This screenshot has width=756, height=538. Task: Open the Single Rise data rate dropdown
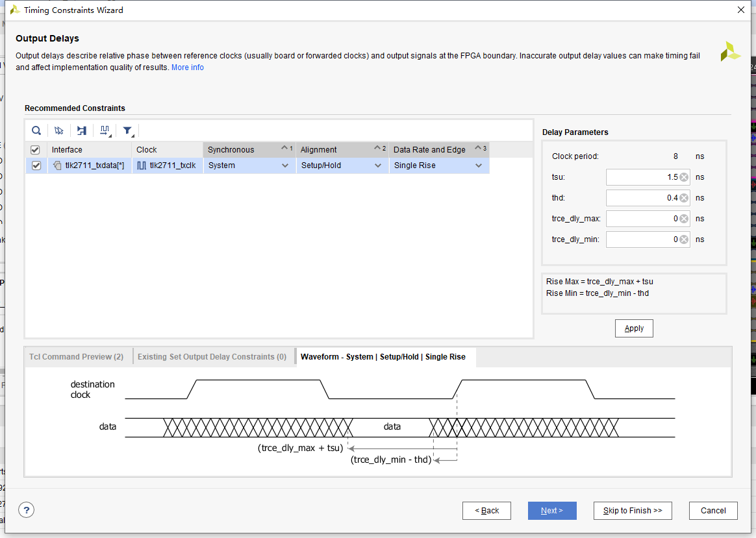tap(479, 165)
